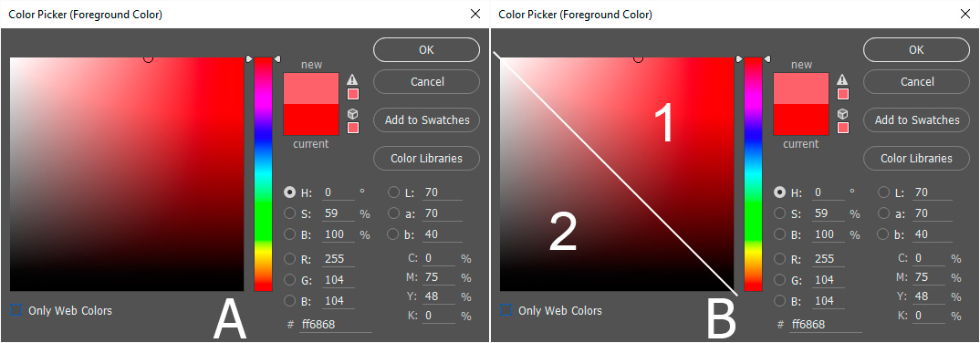Image resolution: width=980 pixels, height=343 pixels.
Task: Select the L lightness radio in left dialog
Action: pos(394,192)
